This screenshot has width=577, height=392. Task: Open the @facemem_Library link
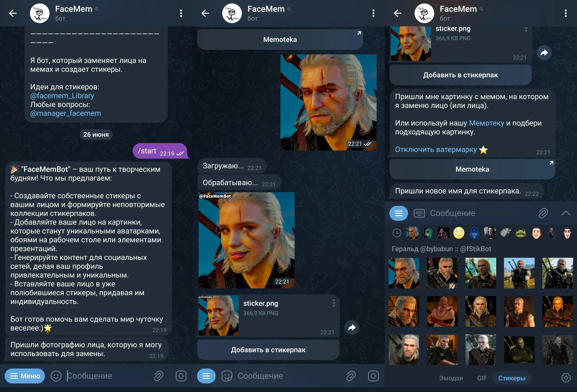tap(62, 96)
